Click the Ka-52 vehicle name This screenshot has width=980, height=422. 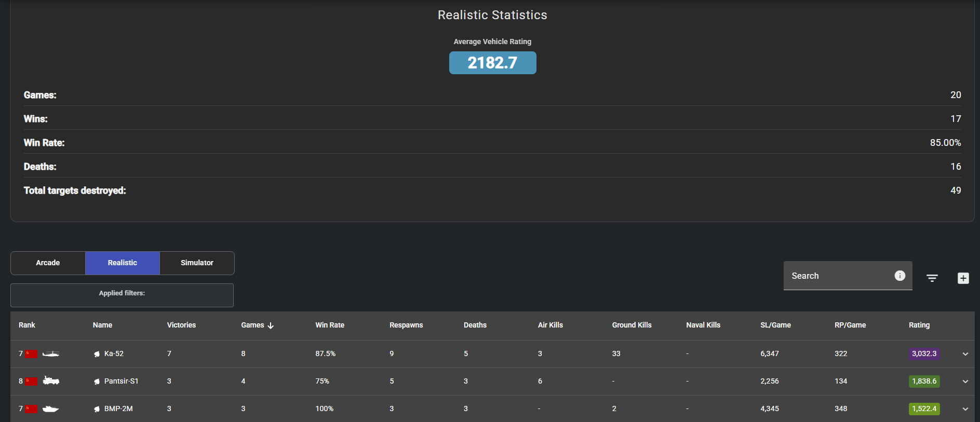pos(114,353)
